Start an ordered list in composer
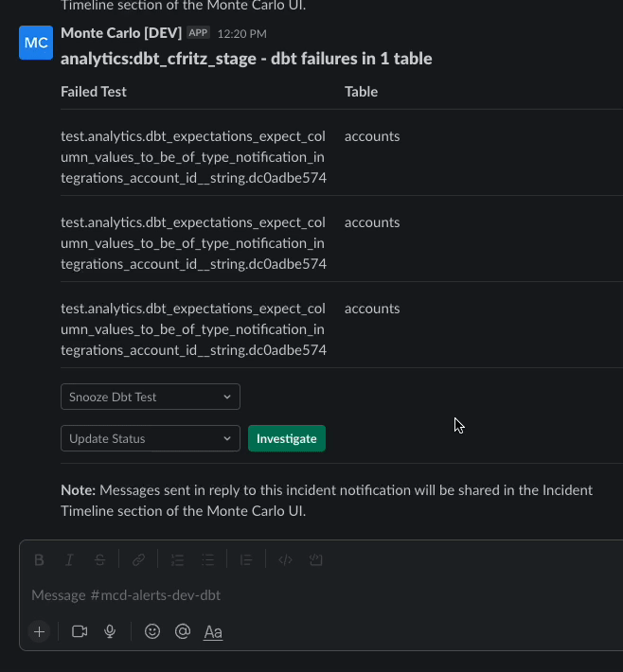Image resolution: width=623 pixels, height=672 pixels. [x=177, y=559]
